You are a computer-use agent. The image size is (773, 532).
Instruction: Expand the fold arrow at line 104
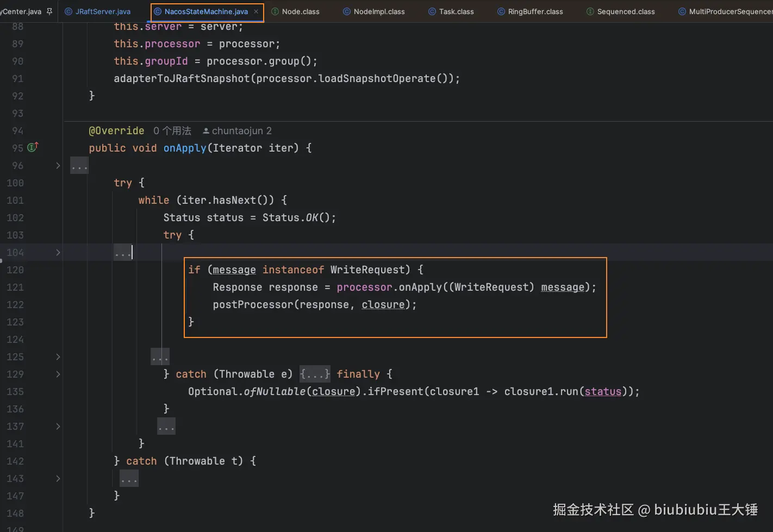point(58,253)
